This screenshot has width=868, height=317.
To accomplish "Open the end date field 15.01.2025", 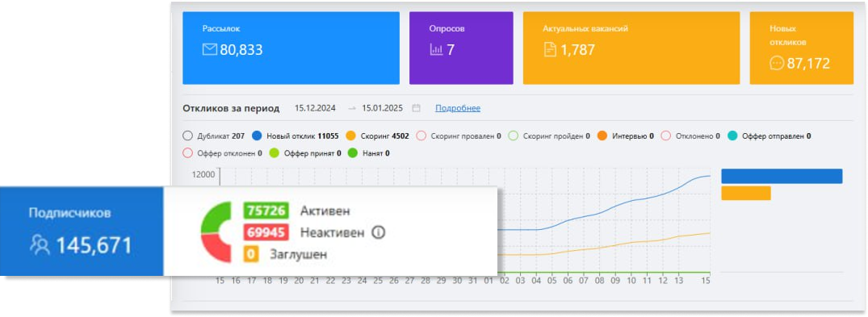I will [x=383, y=108].
